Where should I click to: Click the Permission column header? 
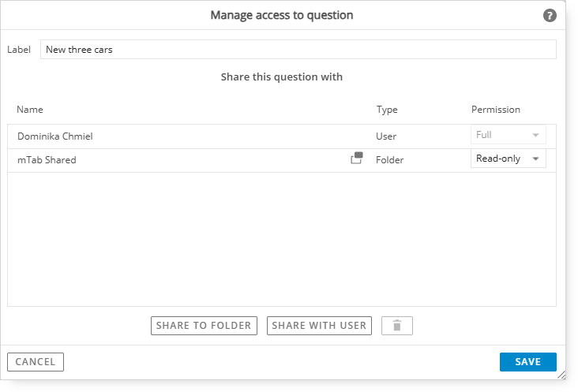[495, 110]
